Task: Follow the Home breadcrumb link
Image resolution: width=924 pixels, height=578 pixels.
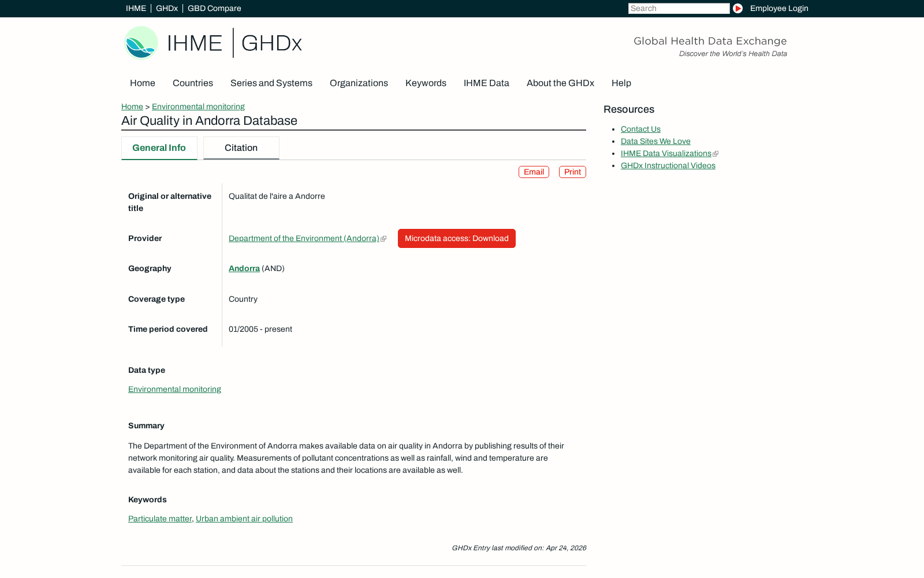Action: [132, 107]
